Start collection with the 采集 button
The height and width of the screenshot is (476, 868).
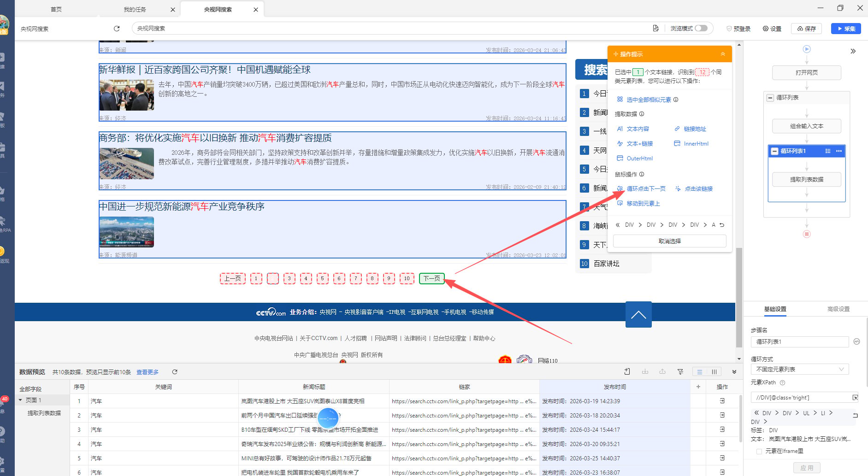click(846, 29)
